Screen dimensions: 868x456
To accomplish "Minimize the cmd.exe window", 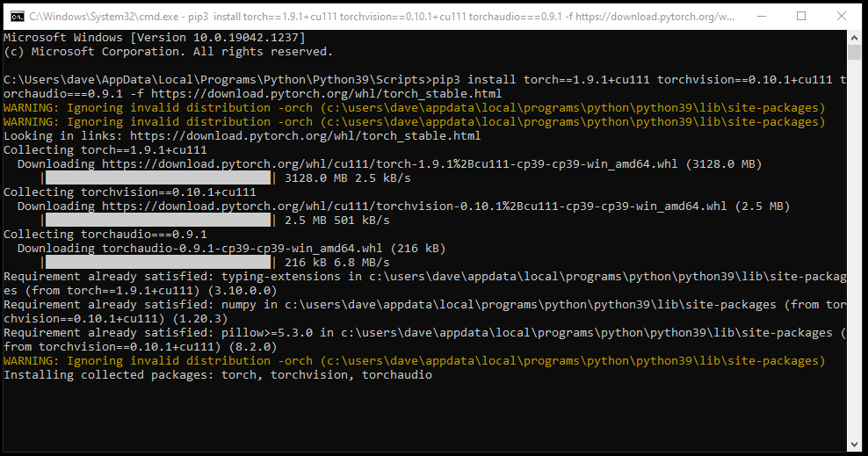I will point(762,16).
